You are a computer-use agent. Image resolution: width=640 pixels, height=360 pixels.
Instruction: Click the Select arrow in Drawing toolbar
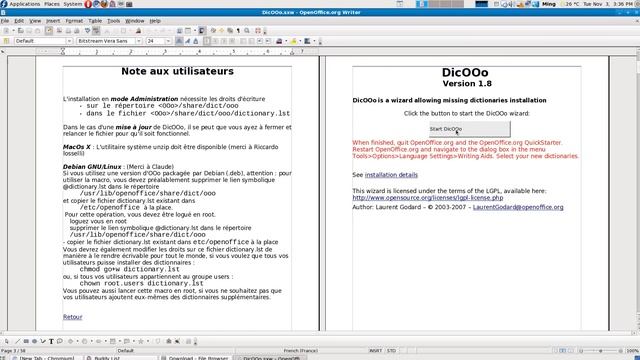pos(7,341)
